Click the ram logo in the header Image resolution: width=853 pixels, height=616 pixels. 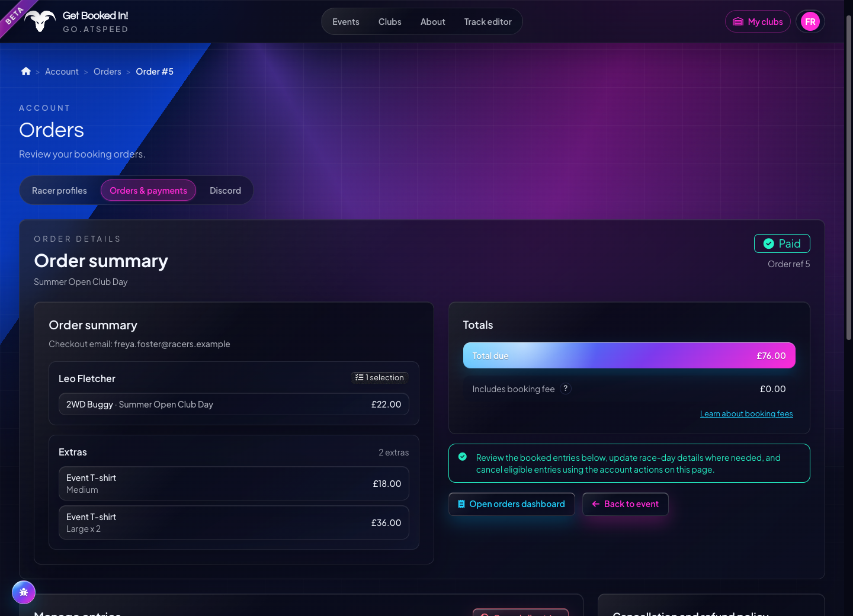(x=40, y=21)
